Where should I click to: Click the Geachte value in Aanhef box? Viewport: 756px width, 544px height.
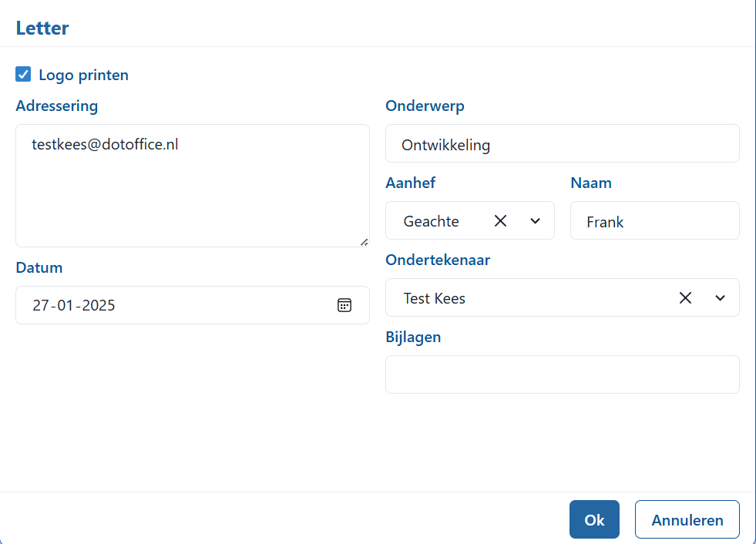point(432,222)
